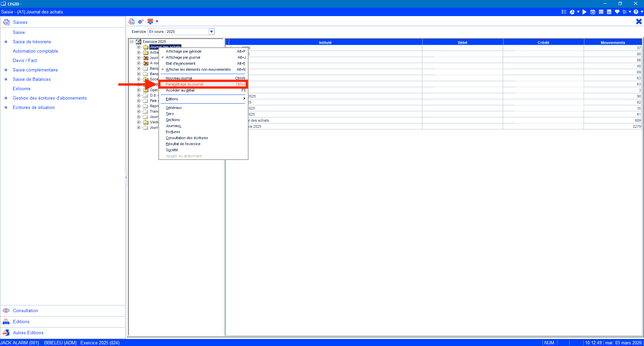Open dropdown arrow beside modules grid icon
The height and width of the screenshot is (346, 644).
pos(630,12)
